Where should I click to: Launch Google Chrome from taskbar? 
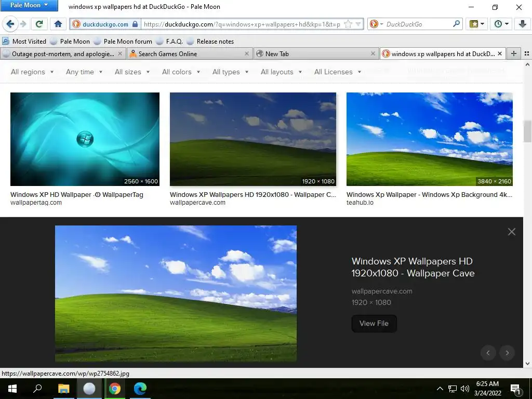[115, 389]
